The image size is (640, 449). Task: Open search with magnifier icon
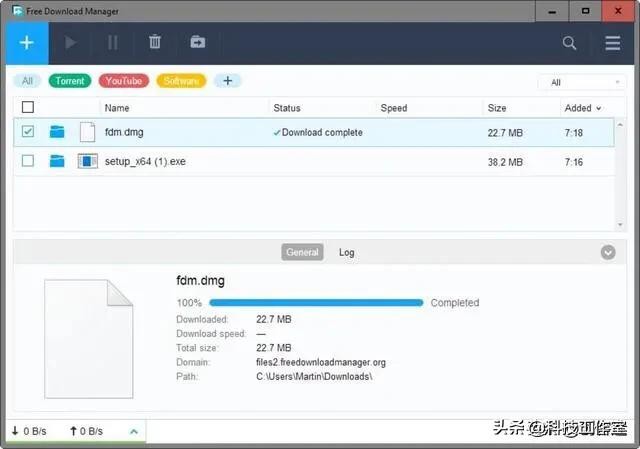(569, 43)
